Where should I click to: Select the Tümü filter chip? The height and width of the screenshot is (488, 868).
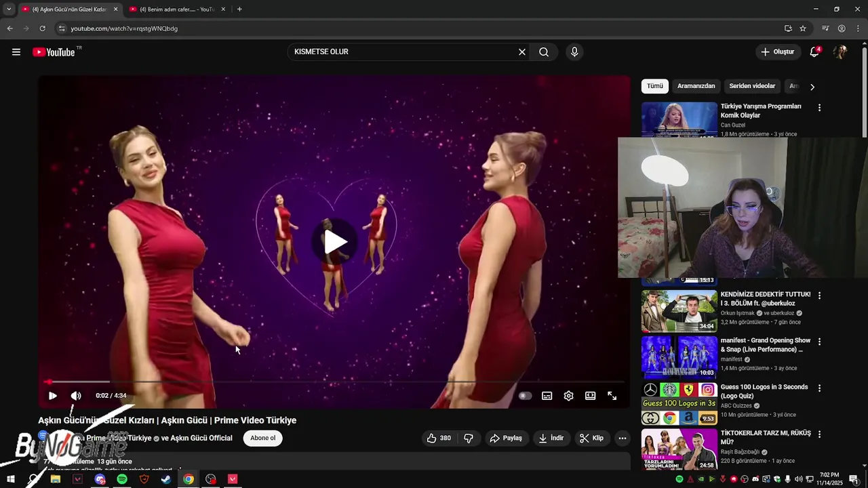click(655, 86)
